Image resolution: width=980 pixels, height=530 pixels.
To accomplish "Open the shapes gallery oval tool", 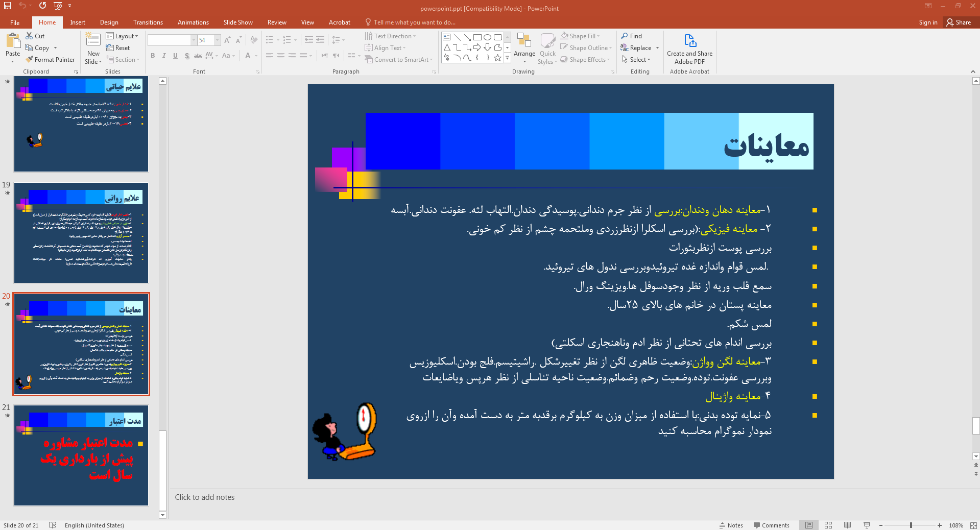I will click(x=487, y=37).
